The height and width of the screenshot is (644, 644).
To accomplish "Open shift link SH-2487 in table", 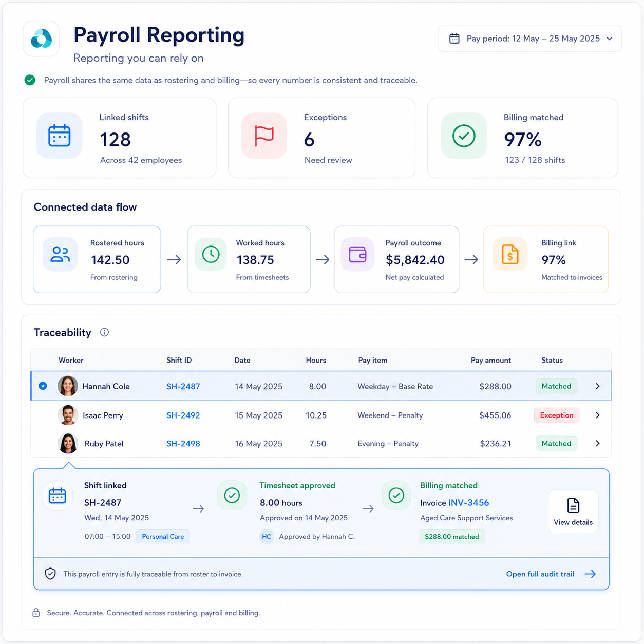I will (183, 386).
